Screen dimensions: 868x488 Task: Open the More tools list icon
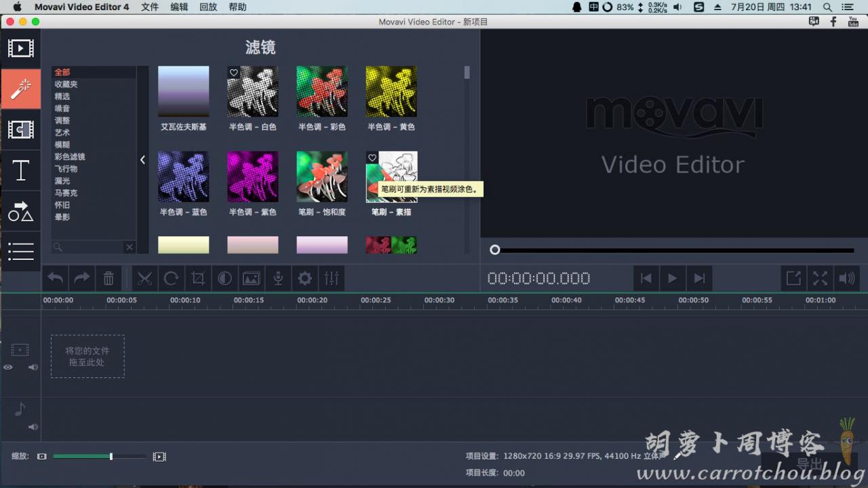point(20,251)
